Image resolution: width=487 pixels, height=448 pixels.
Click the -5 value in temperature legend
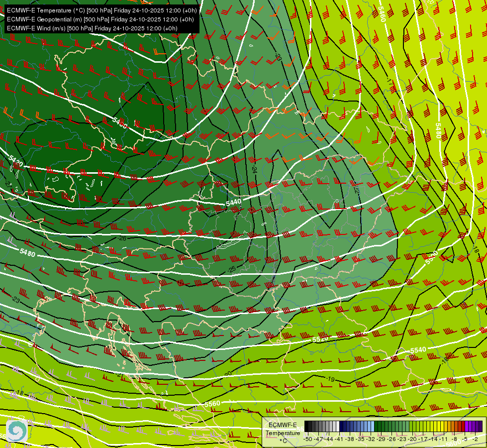466,439
